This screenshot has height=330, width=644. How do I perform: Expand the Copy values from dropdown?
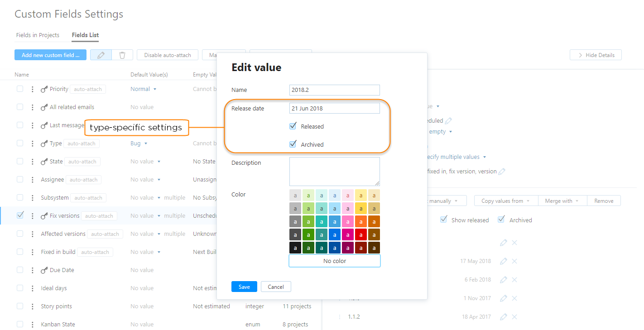click(x=505, y=201)
